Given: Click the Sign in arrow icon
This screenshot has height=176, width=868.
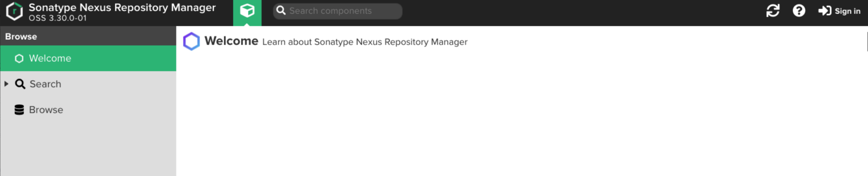Looking at the screenshot, I should [824, 11].
